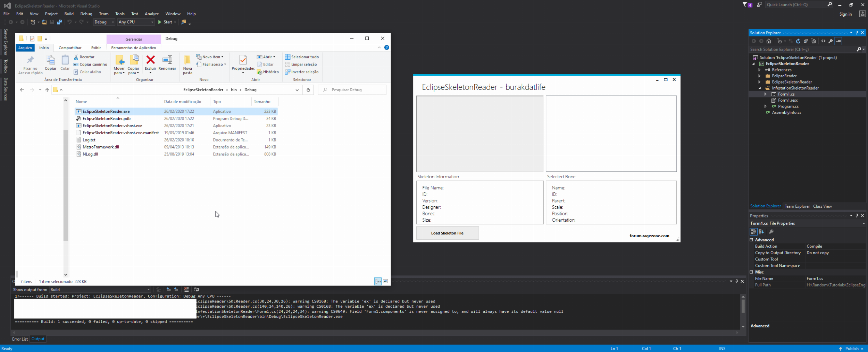Click forum.ragezone.com link in form

(x=649, y=236)
